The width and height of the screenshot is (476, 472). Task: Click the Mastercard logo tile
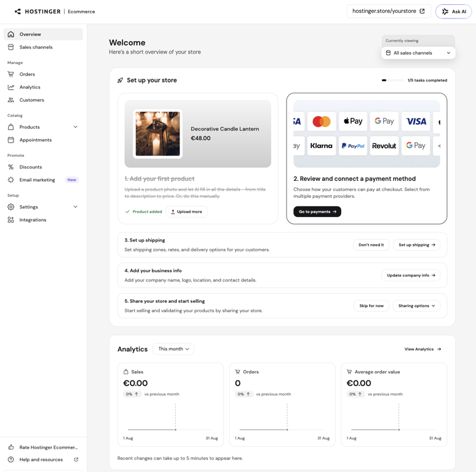point(322,121)
